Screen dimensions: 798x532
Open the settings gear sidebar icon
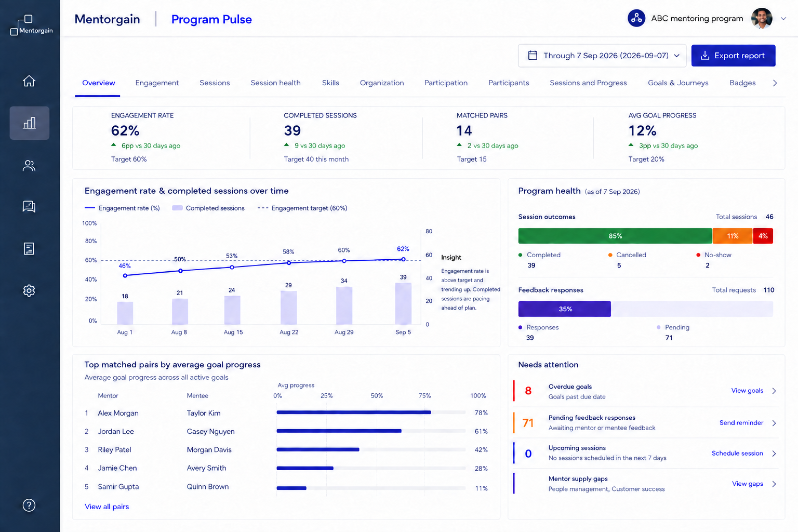click(x=29, y=290)
